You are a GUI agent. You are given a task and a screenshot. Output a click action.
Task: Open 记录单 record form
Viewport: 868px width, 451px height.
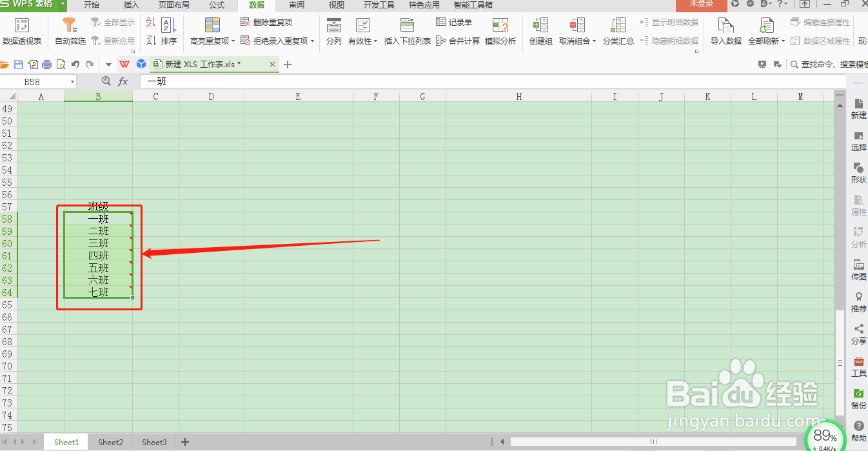tap(455, 22)
